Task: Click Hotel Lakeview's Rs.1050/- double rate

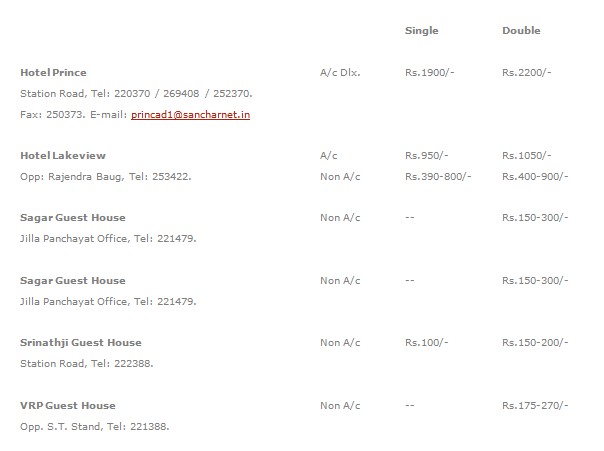Action: pyautogui.click(x=527, y=156)
